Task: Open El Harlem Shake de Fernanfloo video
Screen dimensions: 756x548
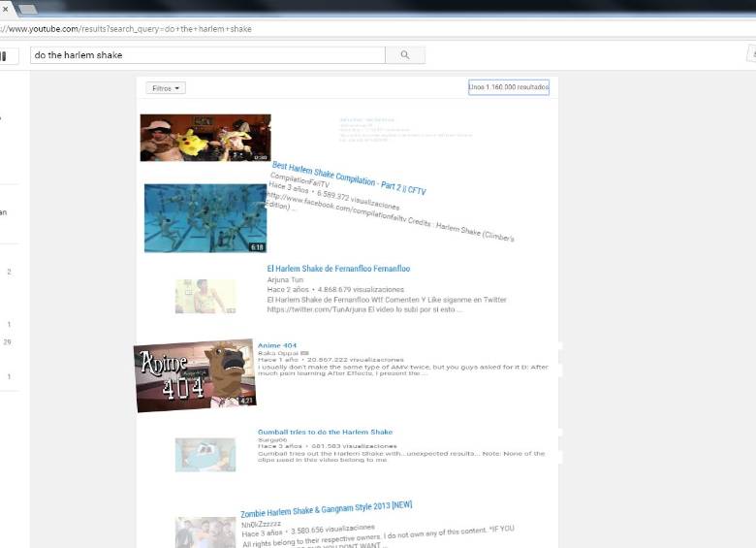Action: [x=338, y=269]
